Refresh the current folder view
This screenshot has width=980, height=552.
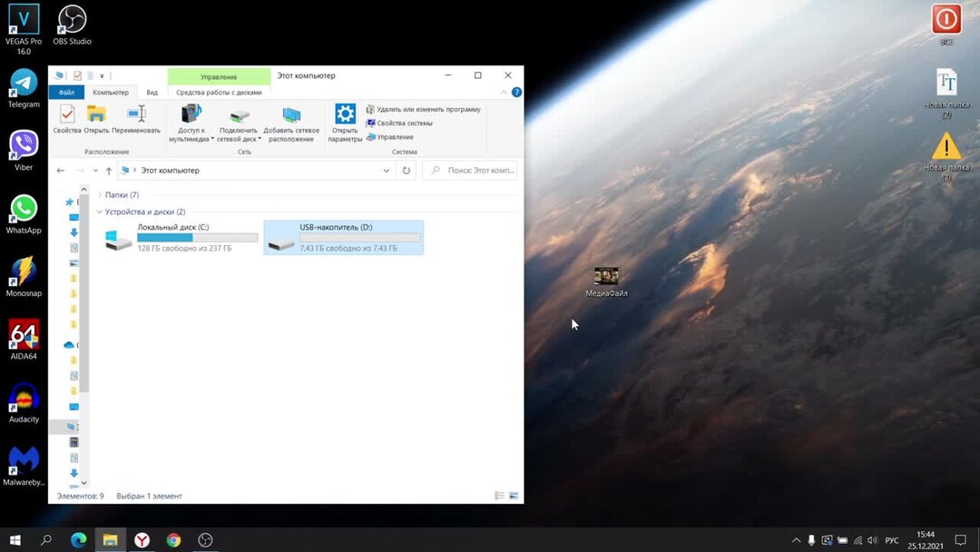click(x=407, y=170)
